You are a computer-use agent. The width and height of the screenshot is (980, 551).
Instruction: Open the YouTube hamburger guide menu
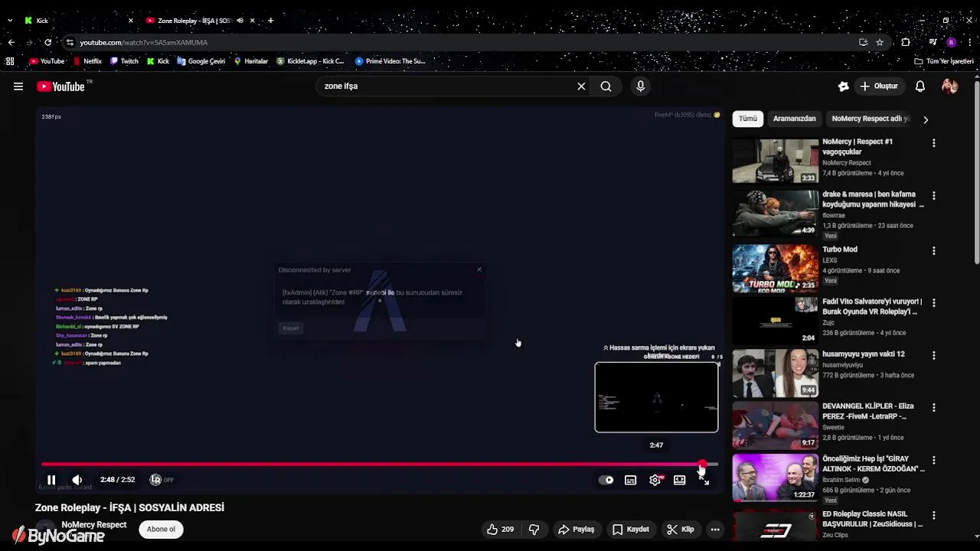18,86
